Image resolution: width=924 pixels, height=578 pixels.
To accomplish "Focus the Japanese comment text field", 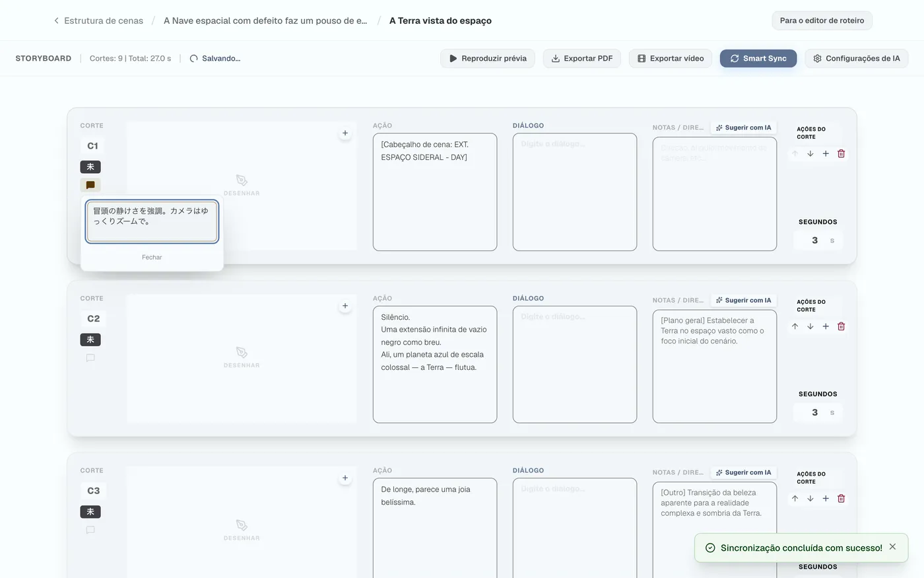I will click(x=152, y=221).
